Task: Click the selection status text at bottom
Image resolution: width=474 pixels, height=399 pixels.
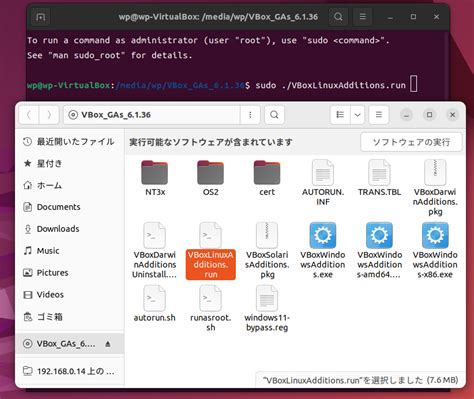Action: [x=360, y=380]
